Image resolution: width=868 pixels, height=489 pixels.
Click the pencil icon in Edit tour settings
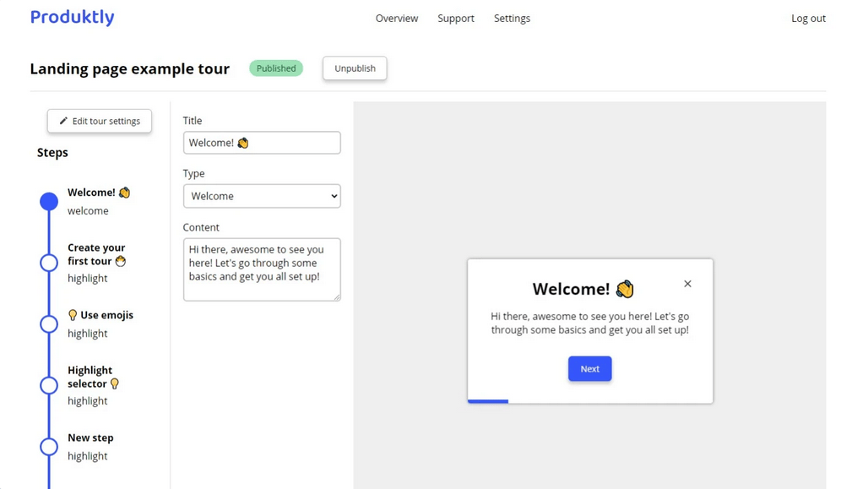63,121
